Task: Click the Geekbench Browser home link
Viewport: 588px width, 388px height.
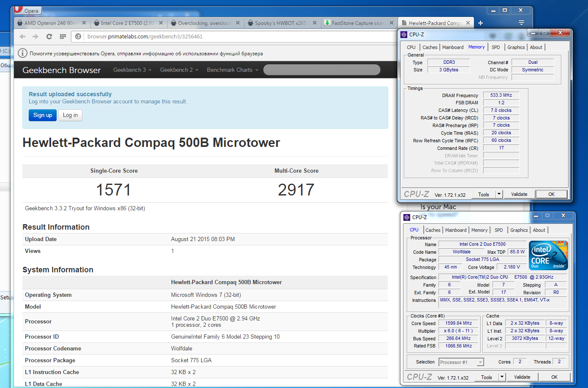Action: tap(62, 70)
